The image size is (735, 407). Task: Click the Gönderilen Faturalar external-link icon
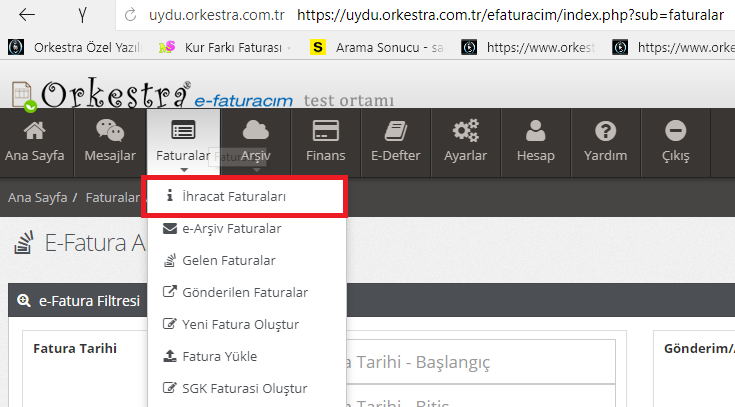tap(170, 292)
